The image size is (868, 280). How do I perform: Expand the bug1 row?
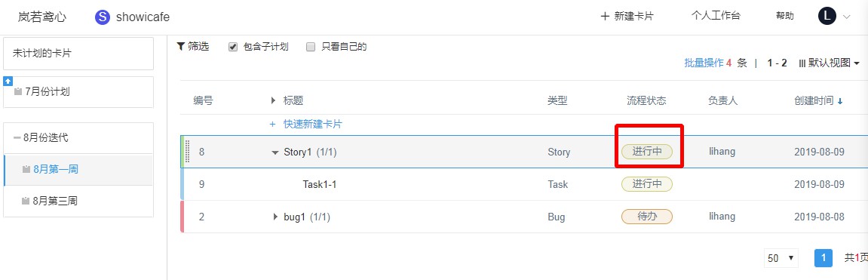click(x=275, y=217)
